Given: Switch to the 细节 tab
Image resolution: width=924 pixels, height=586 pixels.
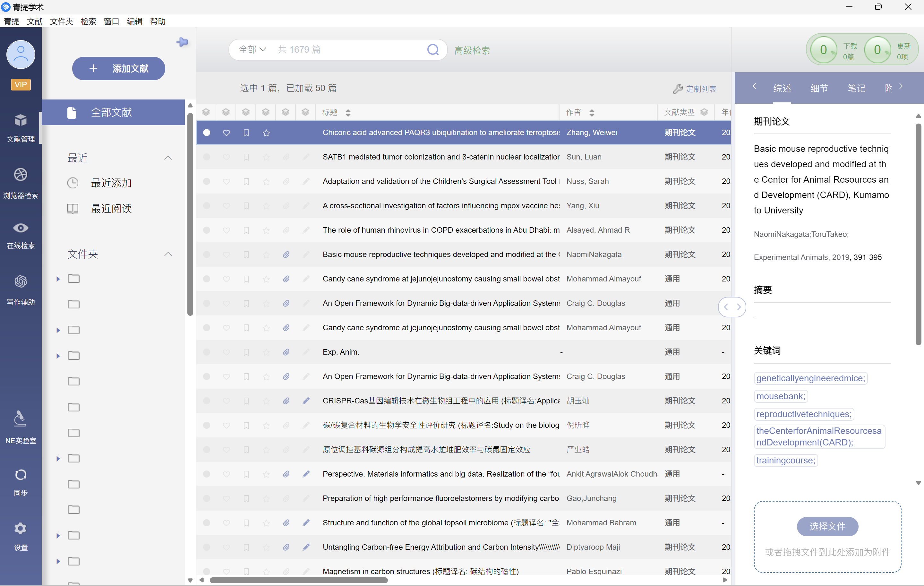Looking at the screenshot, I should 819,88.
